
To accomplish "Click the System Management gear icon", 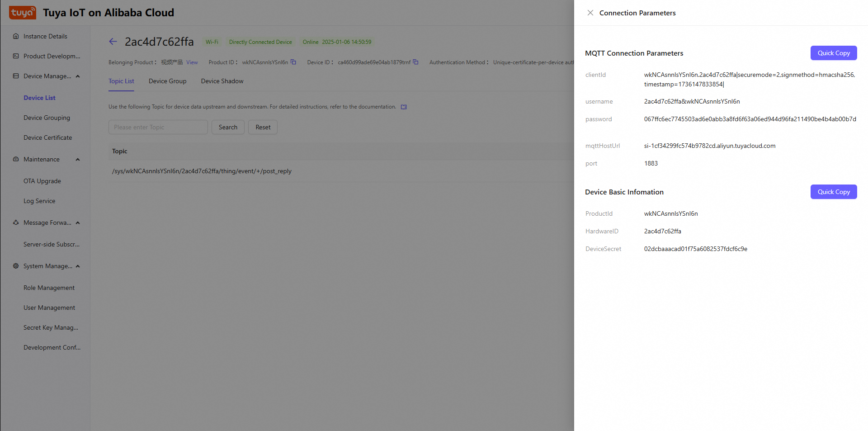I will tap(16, 266).
